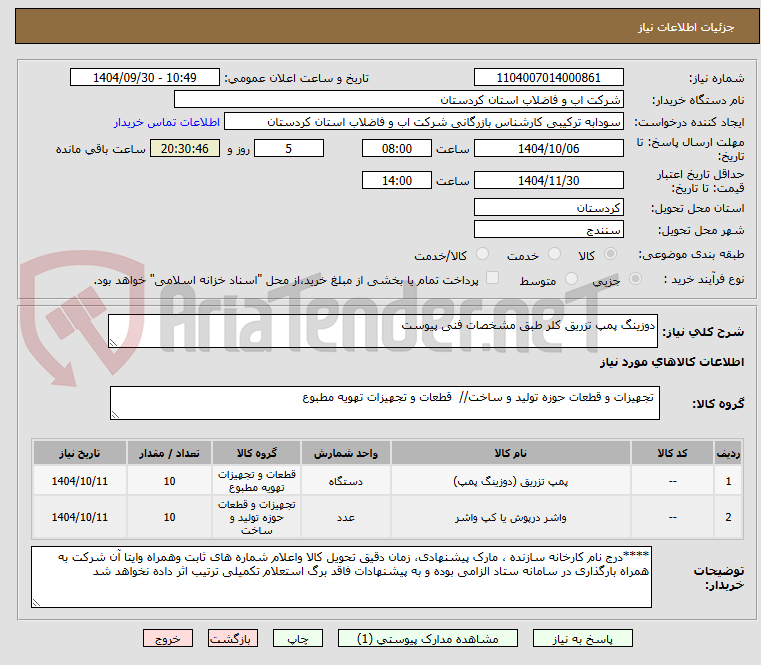This screenshot has width=761, height=665.
Task: Click the 'نام کالا' column header
Action: 511,453
